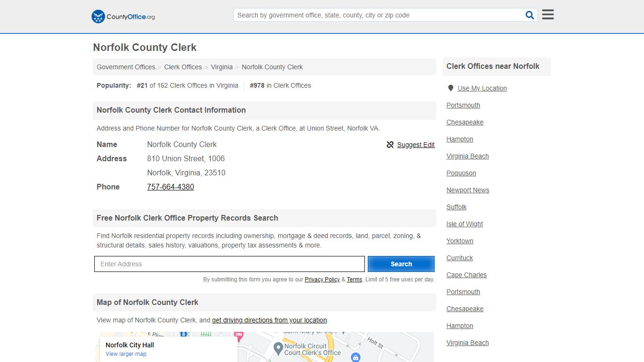Click the Enter Address field
Screen dimensions: 644x362
tap(230, 264)
